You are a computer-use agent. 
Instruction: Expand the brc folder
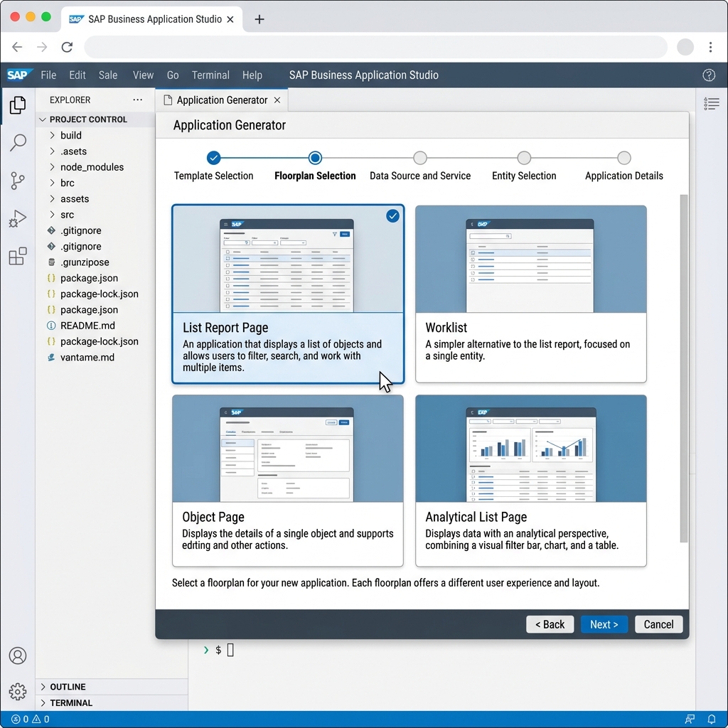(x=52, y=183)
